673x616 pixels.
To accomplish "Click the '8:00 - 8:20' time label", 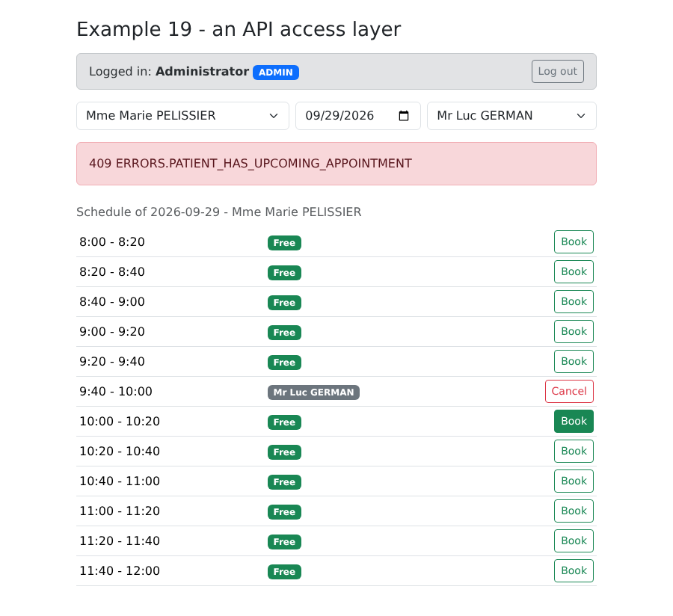I will coord(112,242).
